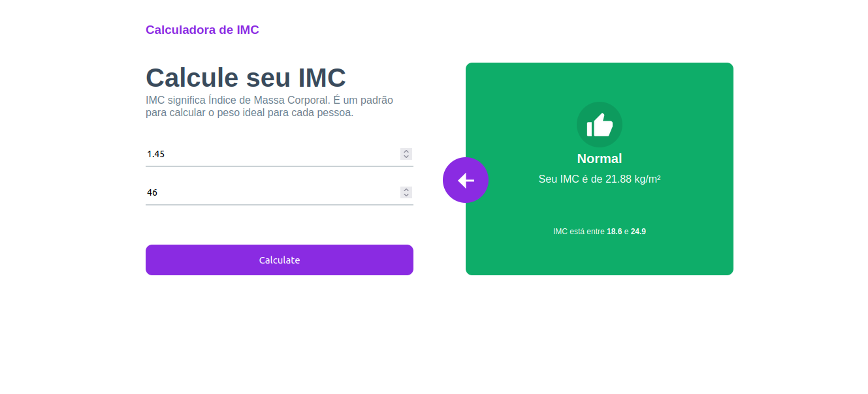Click the IMC range text 18.6 e 24.9
This screenshot has height=394, width=868.
pos(600,230)
